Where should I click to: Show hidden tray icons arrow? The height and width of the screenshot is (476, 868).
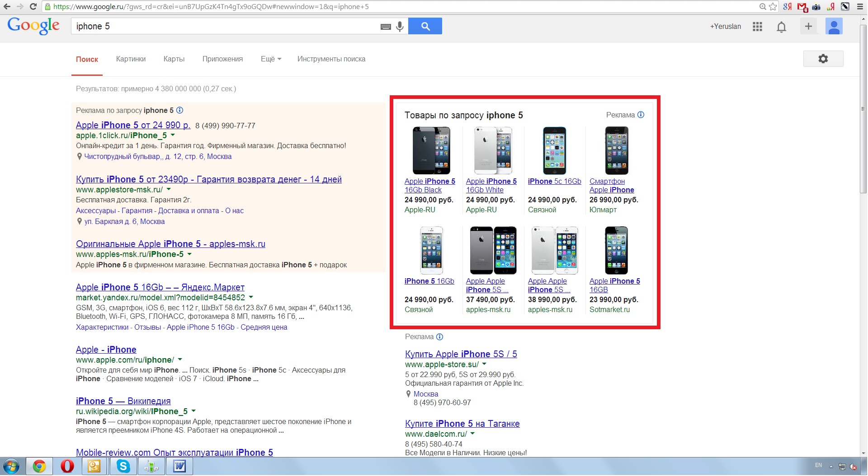click(x=831, y=466)
